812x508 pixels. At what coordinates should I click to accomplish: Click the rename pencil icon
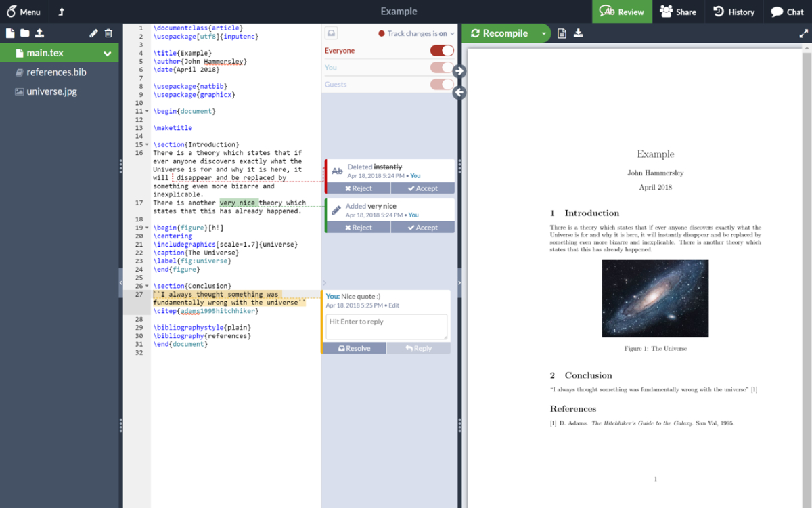coord(94,34)
